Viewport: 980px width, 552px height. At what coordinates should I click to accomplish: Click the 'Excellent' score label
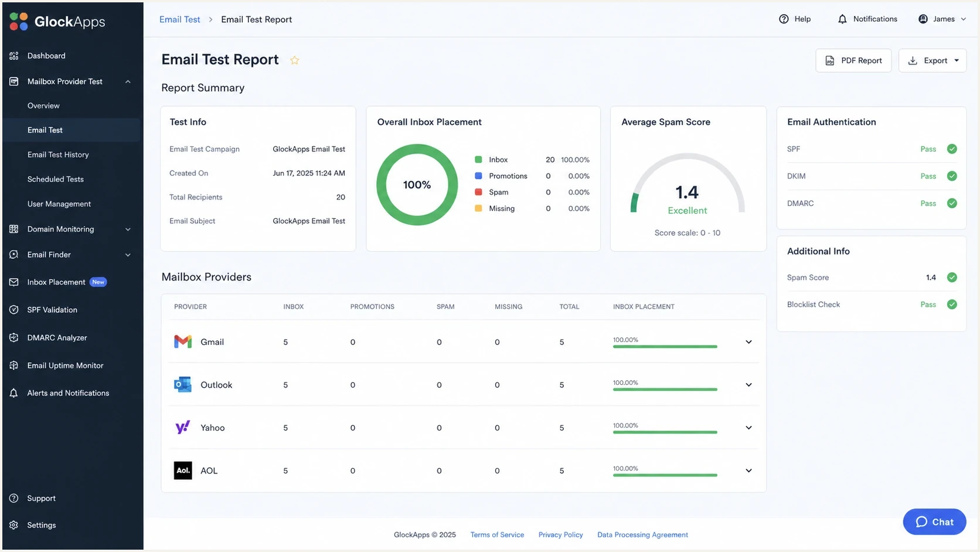coord(688,211)
